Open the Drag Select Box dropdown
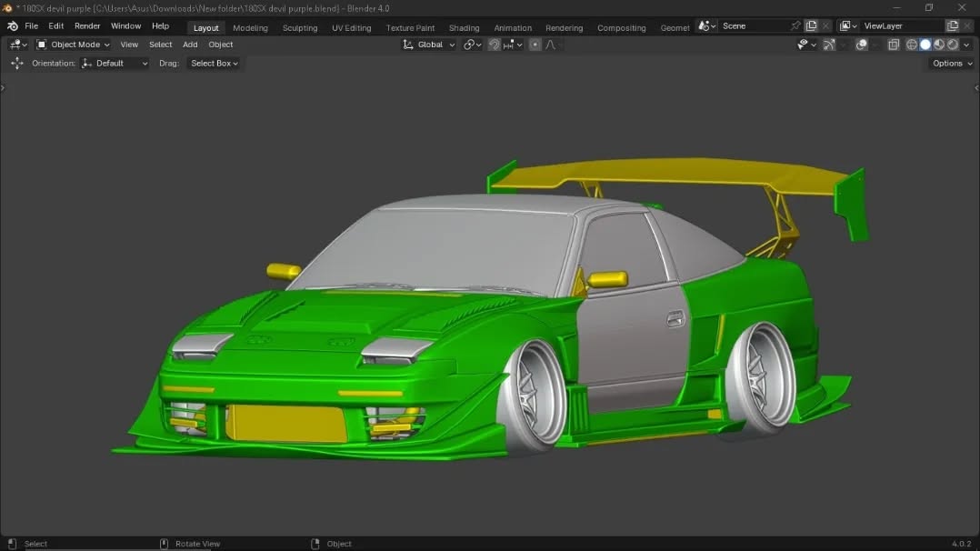Screen dimensions: 980x551 [215, 63]
